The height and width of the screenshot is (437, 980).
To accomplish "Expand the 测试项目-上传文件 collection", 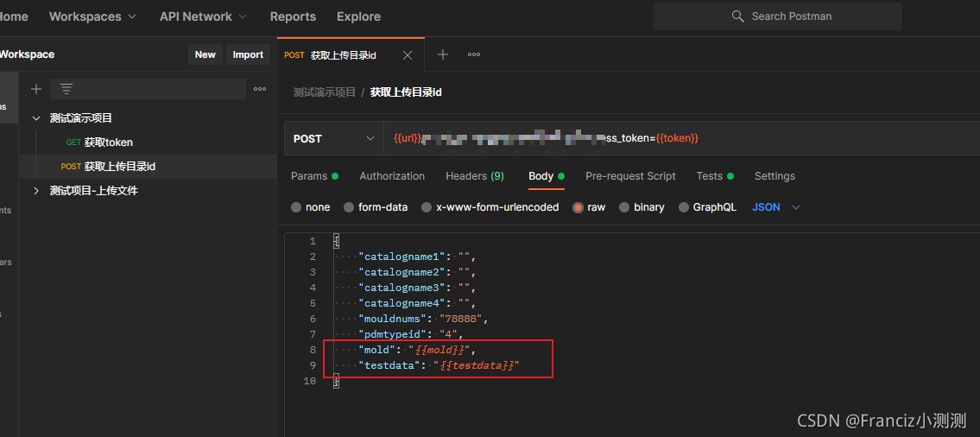I will click(36, 191).
